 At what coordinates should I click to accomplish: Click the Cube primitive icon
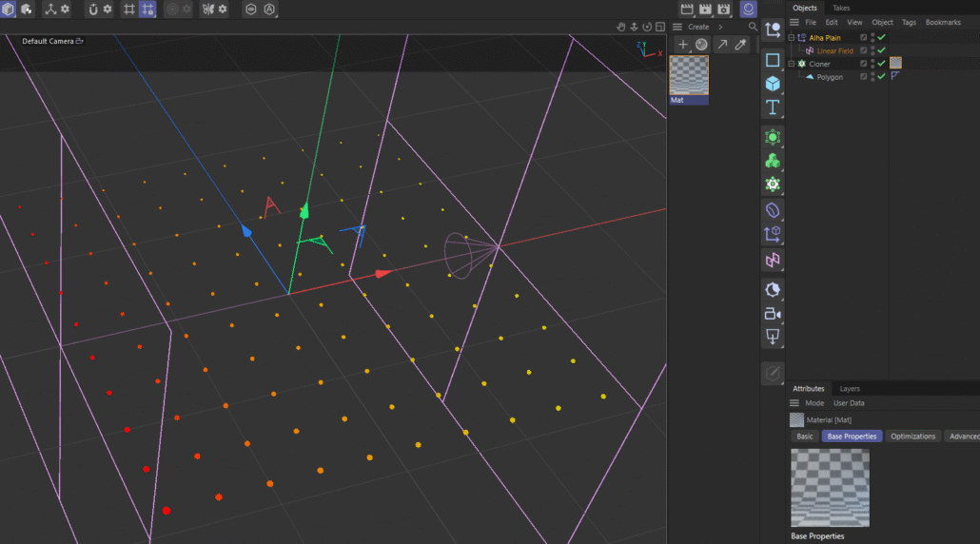click(773, 84)
